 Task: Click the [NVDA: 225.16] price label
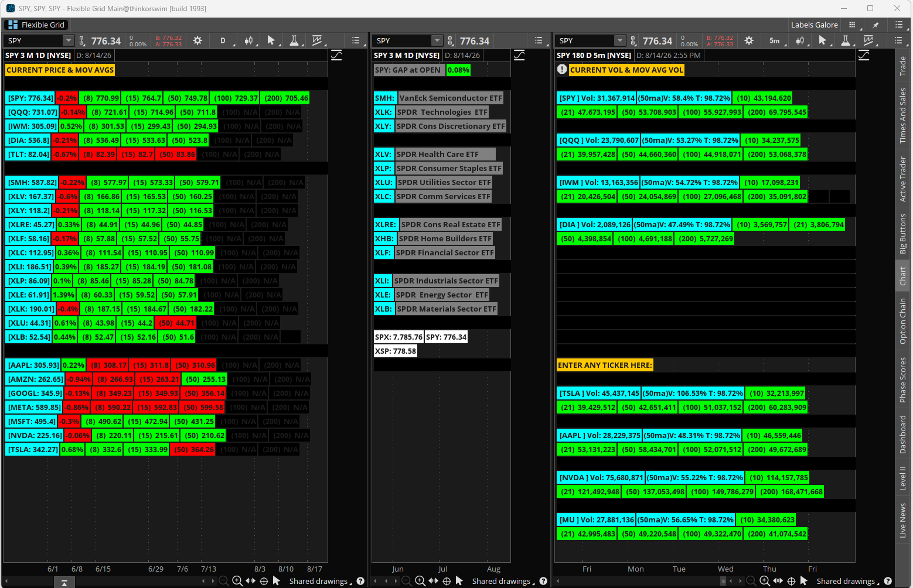pos(35,435)
